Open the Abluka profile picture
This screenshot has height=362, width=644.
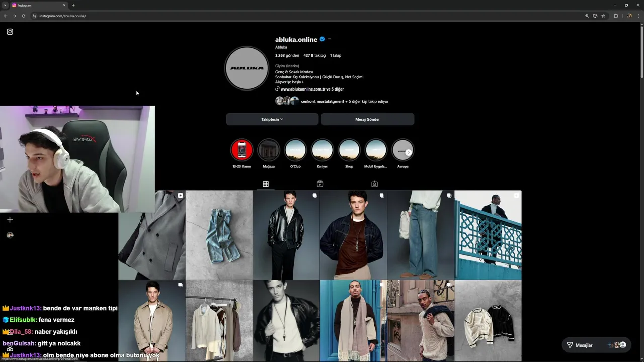247,68
